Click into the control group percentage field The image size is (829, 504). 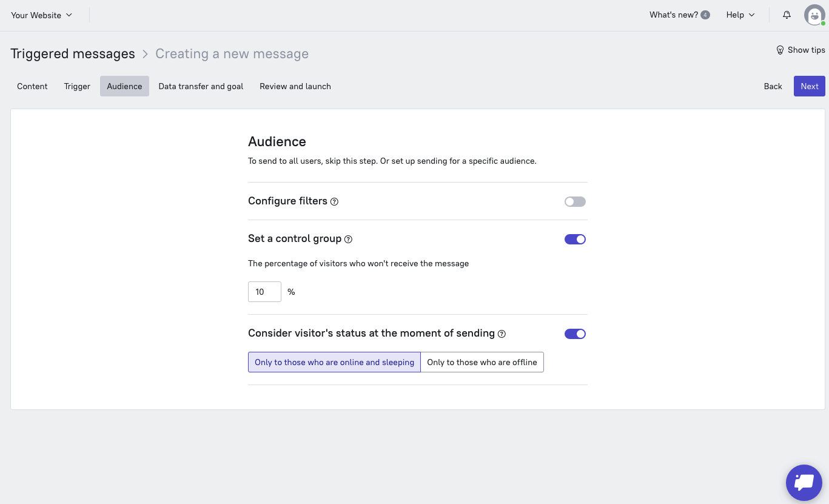coord(264,292)
